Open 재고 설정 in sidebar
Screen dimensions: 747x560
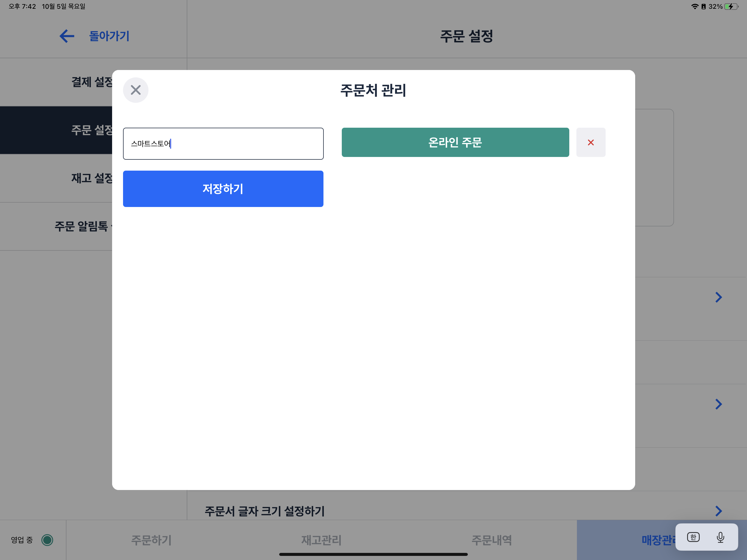(x=91, y=178)
